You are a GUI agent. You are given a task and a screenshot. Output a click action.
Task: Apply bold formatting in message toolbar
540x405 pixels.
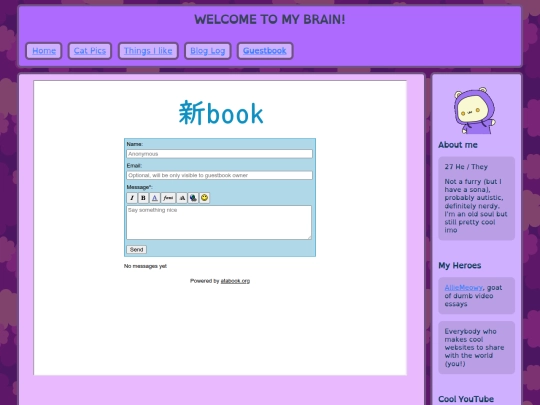(x=143, y=198)
